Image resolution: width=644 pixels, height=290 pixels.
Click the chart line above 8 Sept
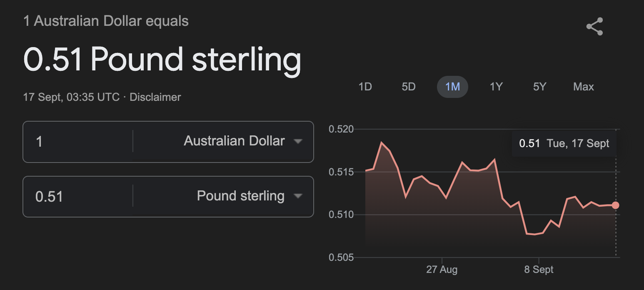tap(539, 234)
